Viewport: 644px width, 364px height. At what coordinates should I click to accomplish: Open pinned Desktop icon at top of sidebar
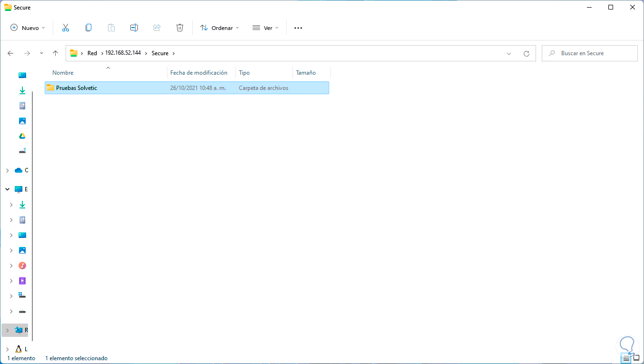pyautogui.click(x=22, y=75)
